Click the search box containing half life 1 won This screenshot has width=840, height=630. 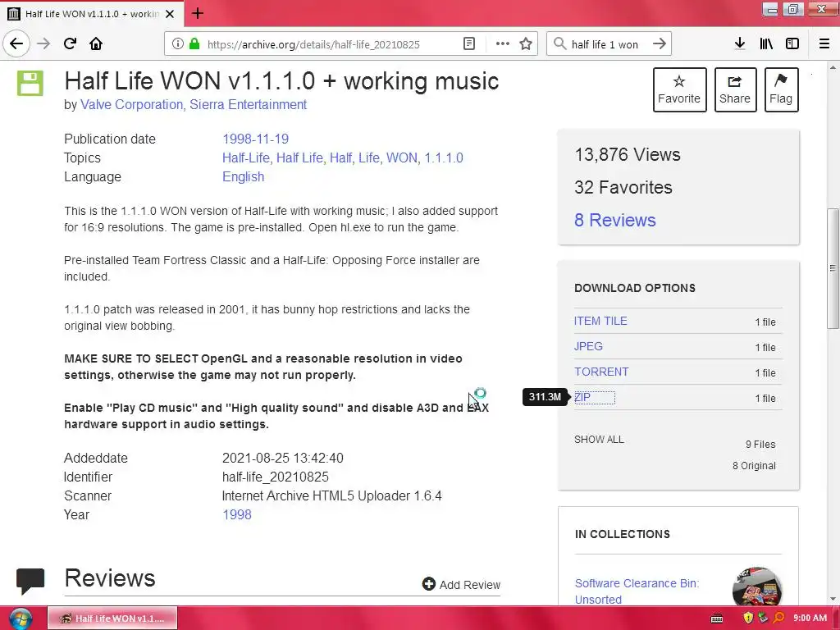pyautogui.click(x=608, y=44)
